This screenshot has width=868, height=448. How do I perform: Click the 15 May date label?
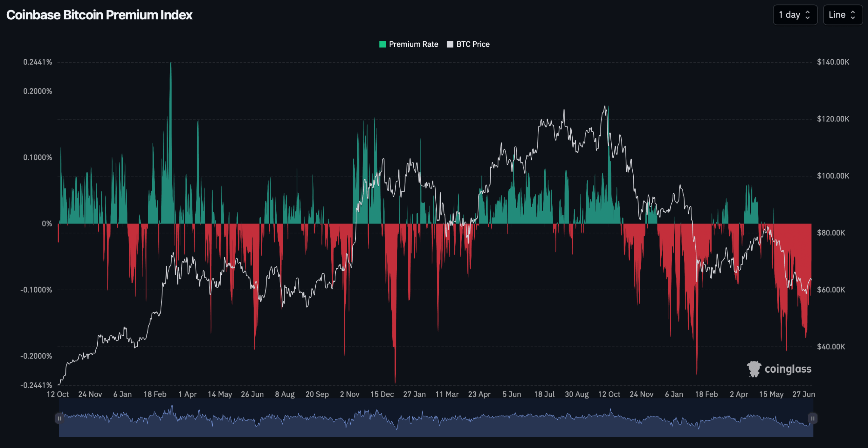tap(771, 394)
